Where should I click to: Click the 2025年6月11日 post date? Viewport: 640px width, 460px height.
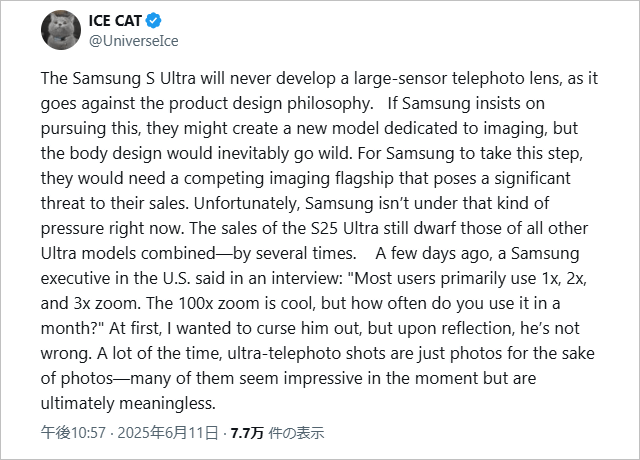pos(168,433)
